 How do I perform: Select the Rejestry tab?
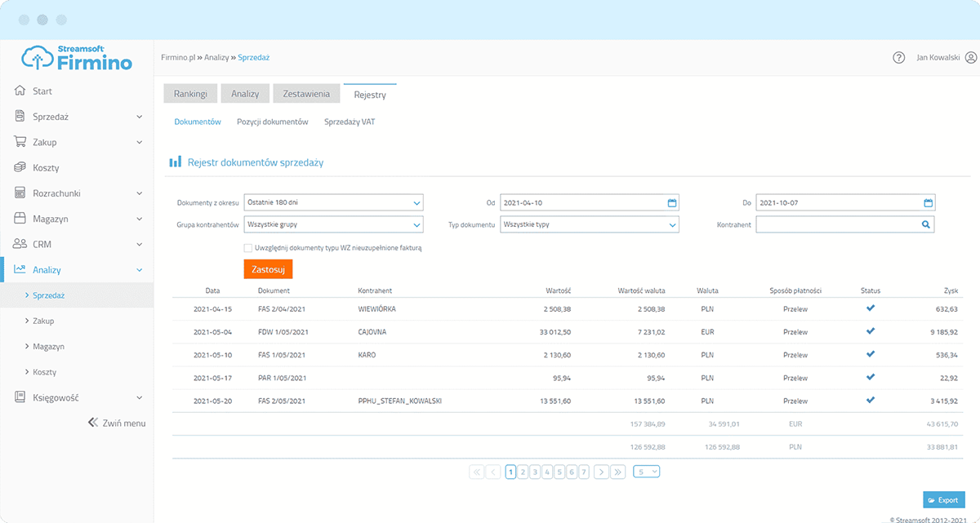click(370, 95)
